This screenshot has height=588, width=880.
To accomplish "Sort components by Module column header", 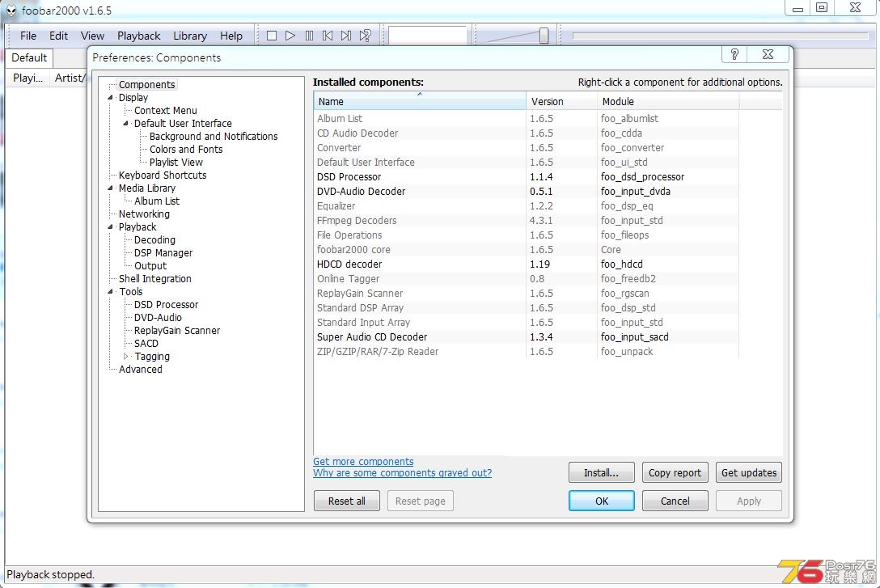I will click(668, 102).
